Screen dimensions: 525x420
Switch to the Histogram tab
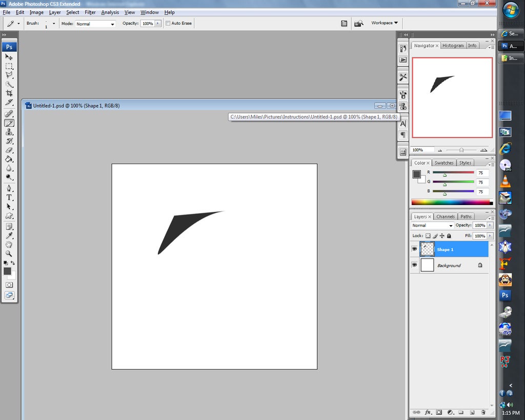click(x=453, y=45)
